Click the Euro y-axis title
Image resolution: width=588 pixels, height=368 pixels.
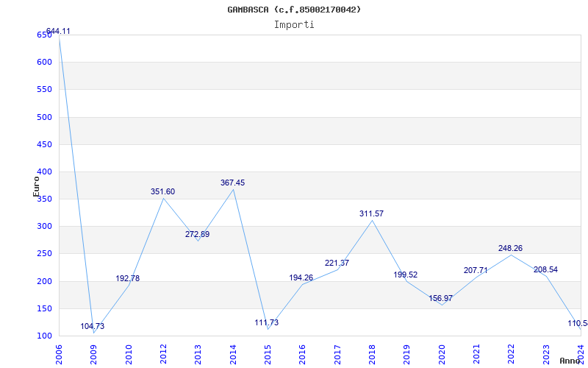point(36,186)
